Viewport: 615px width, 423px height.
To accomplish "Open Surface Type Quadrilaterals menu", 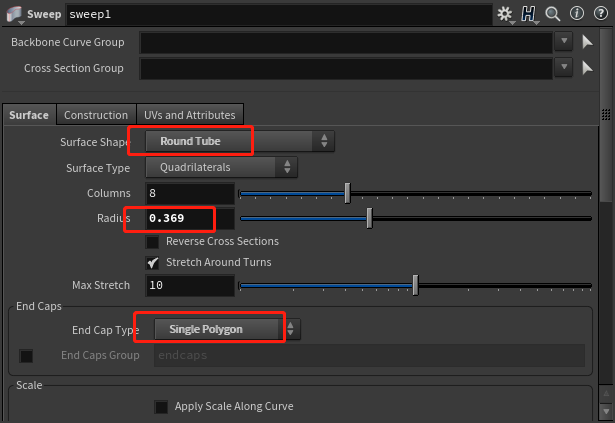I will (x=221, y=168).
